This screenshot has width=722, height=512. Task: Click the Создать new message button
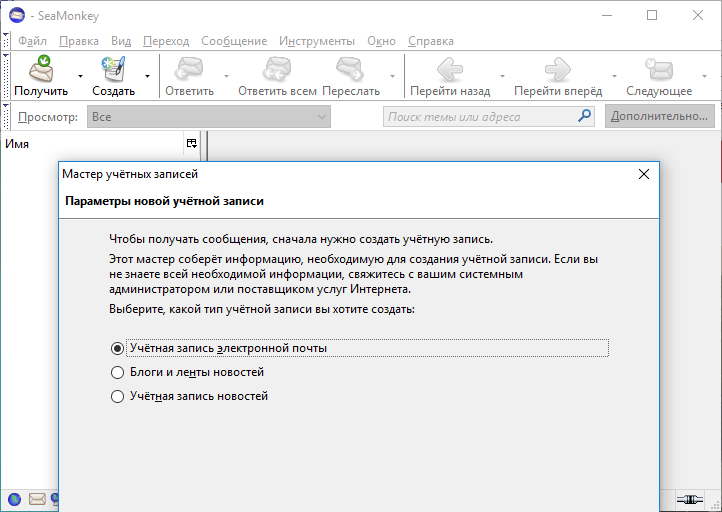tap(113, 76)
